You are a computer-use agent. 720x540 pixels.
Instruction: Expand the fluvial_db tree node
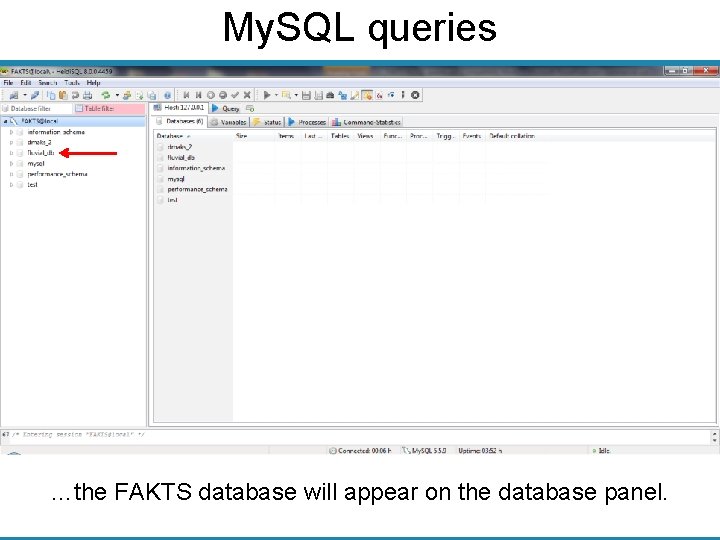[x=11, y=153]
